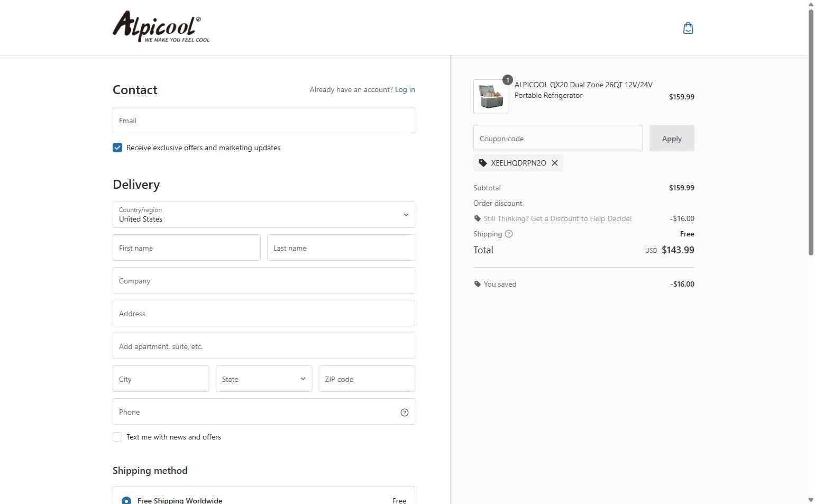
Task: Click the Still Thinking? discount text
Action: [x=558, y=218]
